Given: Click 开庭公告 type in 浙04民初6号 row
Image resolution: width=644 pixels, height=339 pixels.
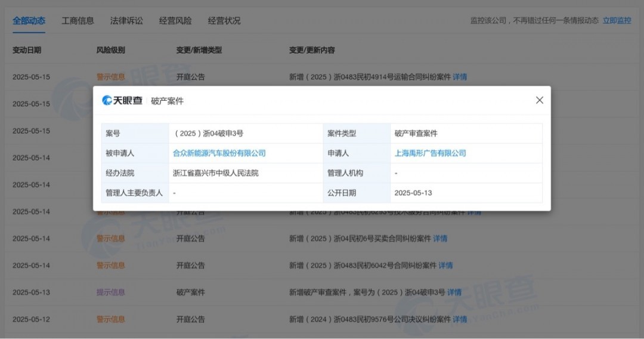Looking at the screenshot, I should click(191, 238).
